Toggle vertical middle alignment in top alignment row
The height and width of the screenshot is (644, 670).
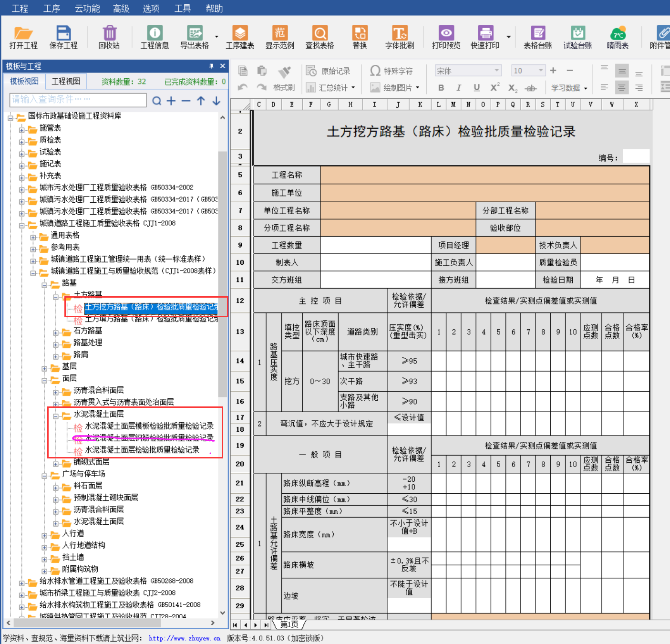[x=622, y=71]
